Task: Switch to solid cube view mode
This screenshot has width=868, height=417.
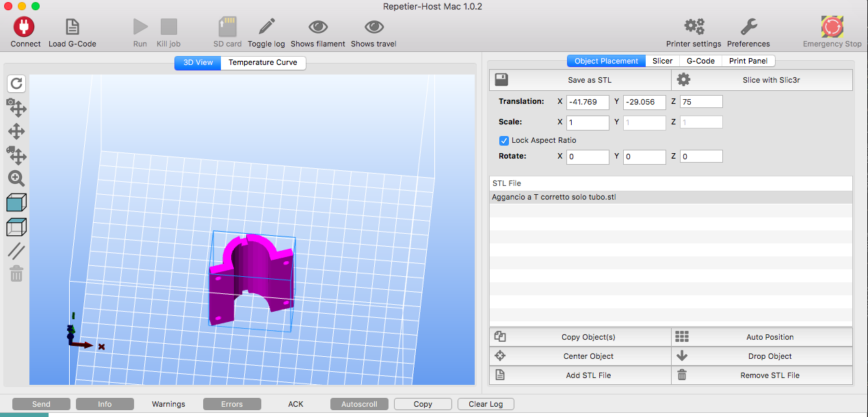Action: 16,202
